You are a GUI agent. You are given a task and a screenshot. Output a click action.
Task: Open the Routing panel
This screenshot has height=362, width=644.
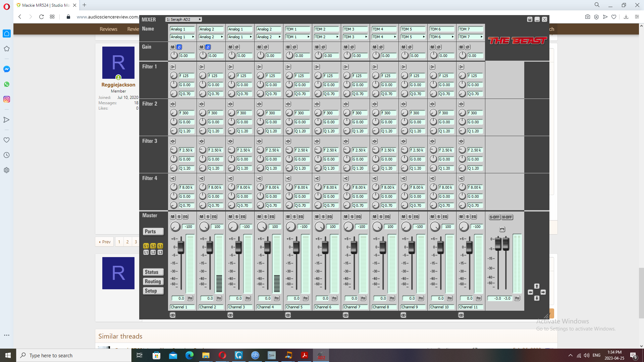pyautogui.click(x=153, y=282)
